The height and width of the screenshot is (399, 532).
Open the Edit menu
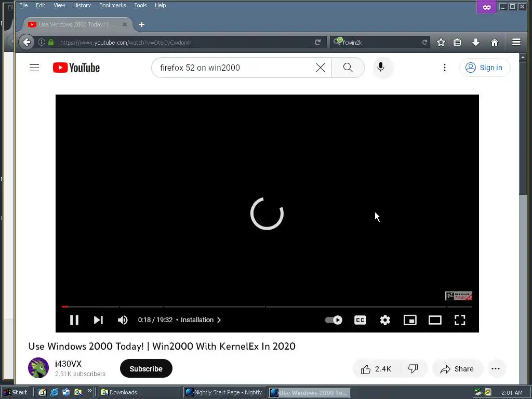tap(41, 5)
